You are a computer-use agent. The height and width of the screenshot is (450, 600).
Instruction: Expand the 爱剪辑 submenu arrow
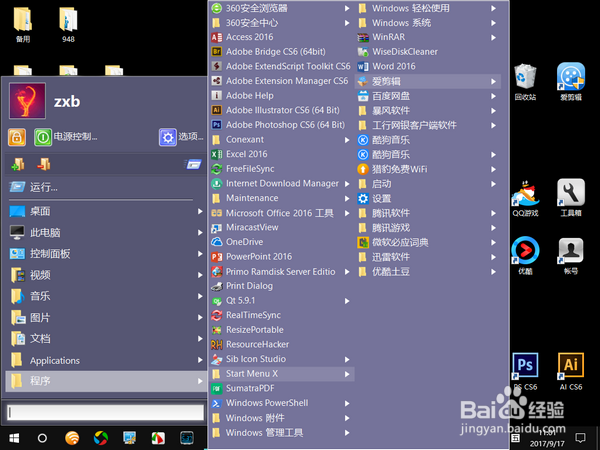pos(493,81)
